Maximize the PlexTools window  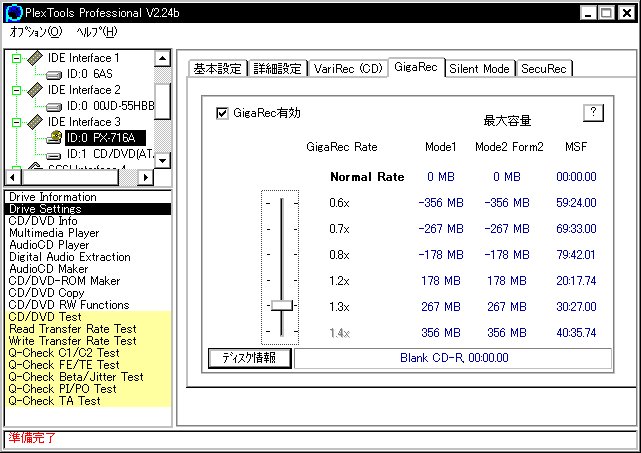606,13
